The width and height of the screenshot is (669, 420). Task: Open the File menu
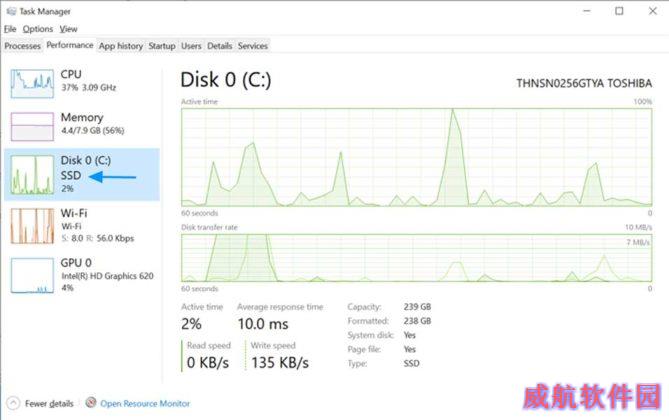click(10, 29)
